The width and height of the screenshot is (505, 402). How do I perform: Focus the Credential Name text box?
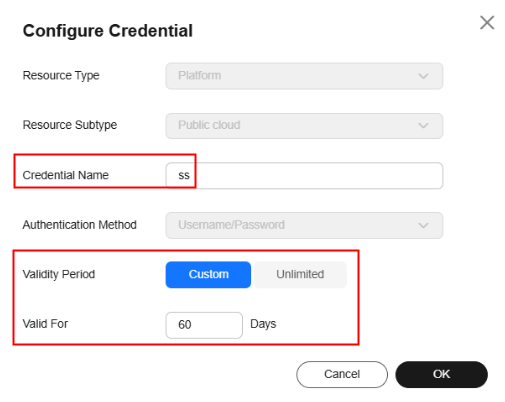tap(304, 175)
